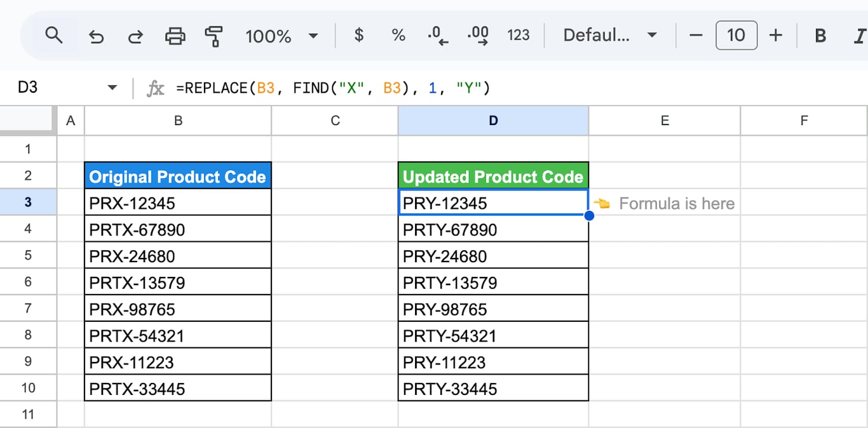Click the fx function icon

pos(155,88)
